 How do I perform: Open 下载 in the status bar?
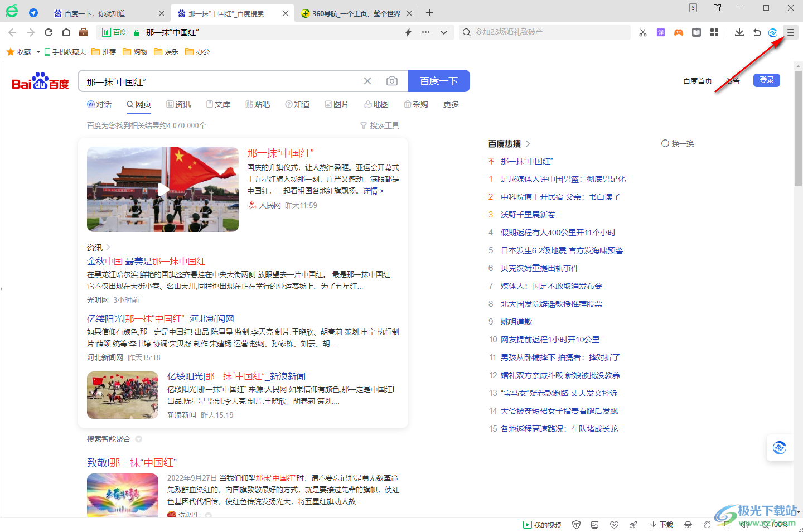coord(661,525)
